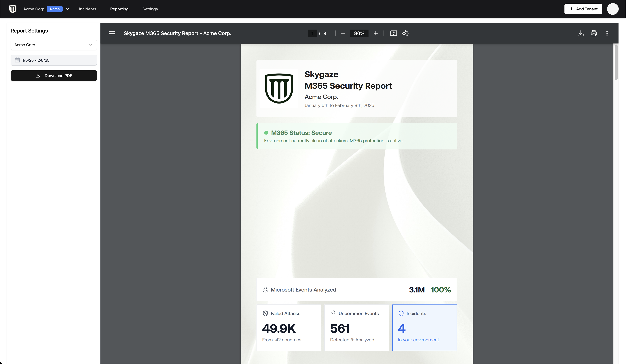Click the fit to page icon

coord(394,33)
